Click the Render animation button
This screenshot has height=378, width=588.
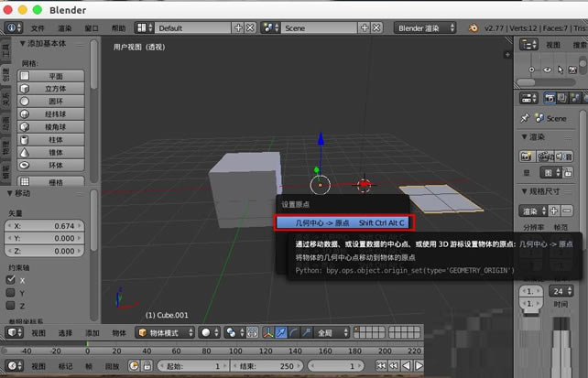coord(546,157)
